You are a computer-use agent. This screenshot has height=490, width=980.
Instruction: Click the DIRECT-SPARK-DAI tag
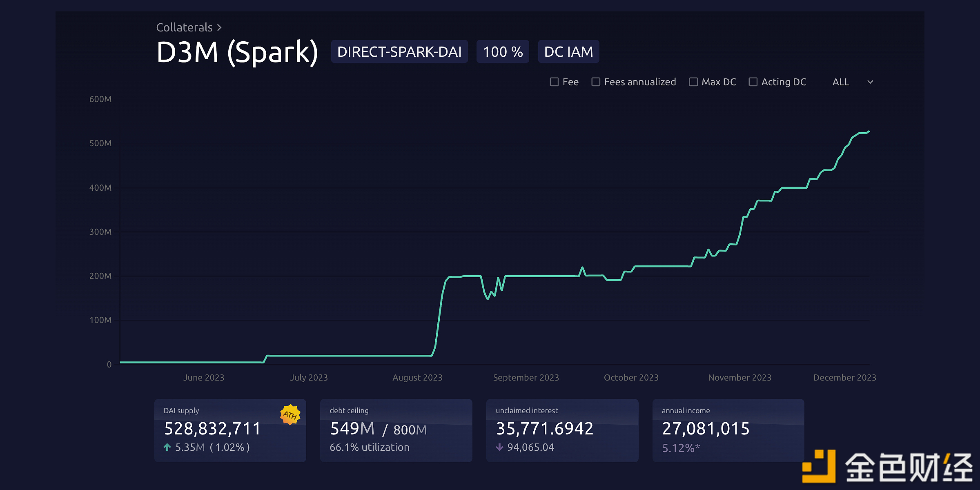(x=399, y=52)
